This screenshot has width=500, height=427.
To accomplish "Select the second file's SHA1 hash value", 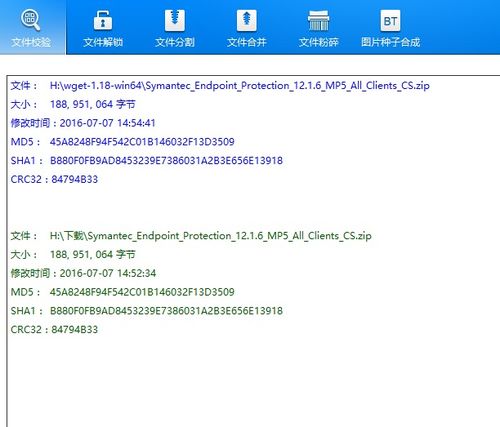I will 166,311.
